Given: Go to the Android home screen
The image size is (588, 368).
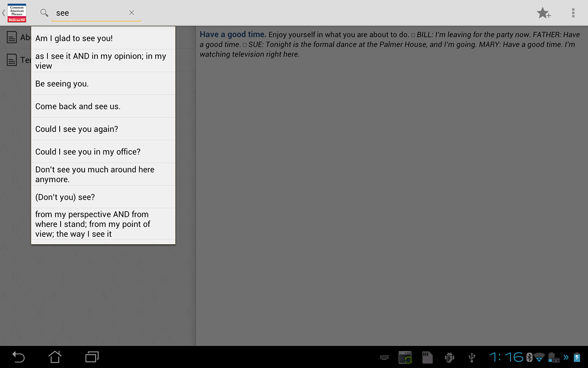Looking at the screenshot, I should click(x=55, y=357).
